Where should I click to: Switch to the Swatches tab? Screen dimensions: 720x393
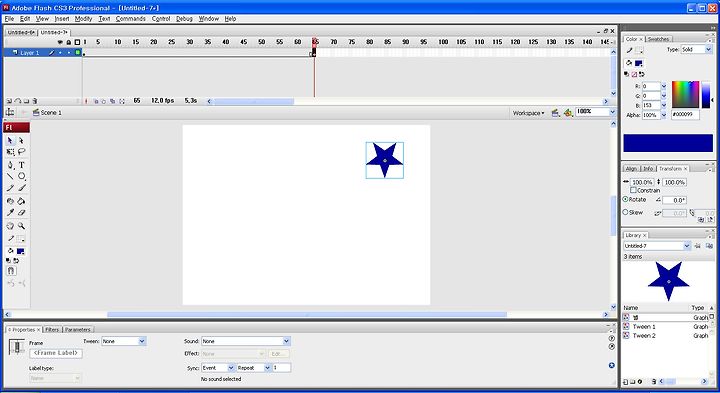coord(658,39)
